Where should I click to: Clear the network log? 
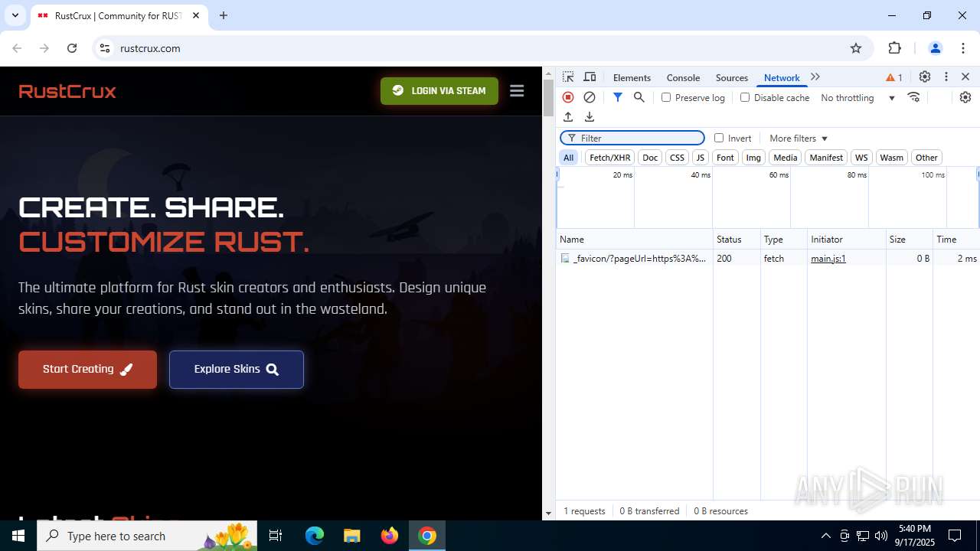tap(590, 97)
